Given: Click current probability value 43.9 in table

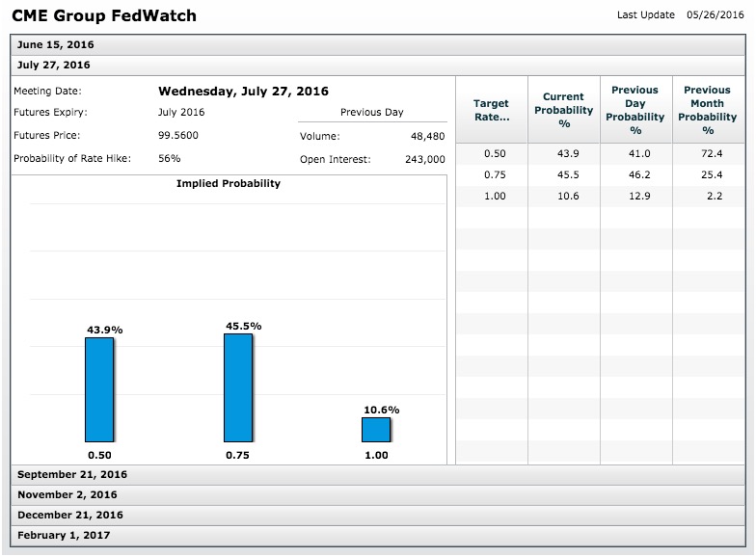Looking at the screenshot, I should point(568,154).
